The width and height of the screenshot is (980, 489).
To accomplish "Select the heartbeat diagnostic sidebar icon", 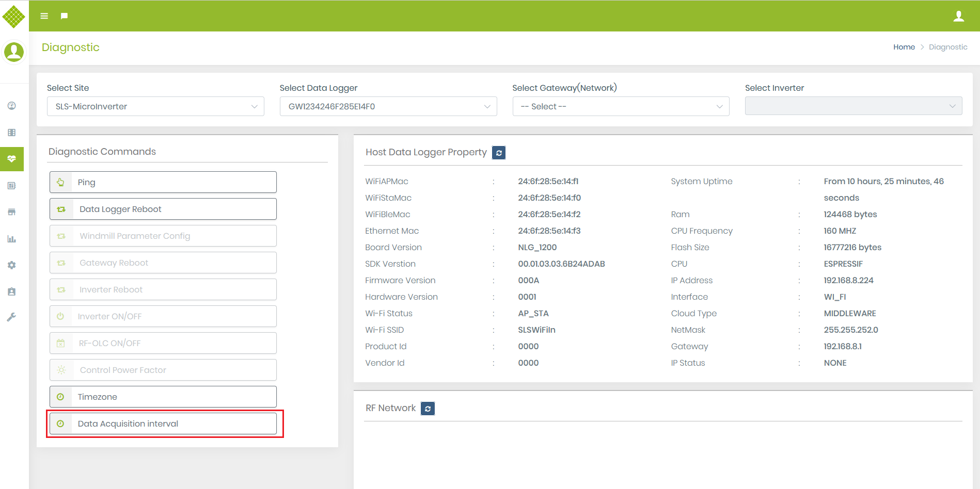I will (x=12, y=159).
